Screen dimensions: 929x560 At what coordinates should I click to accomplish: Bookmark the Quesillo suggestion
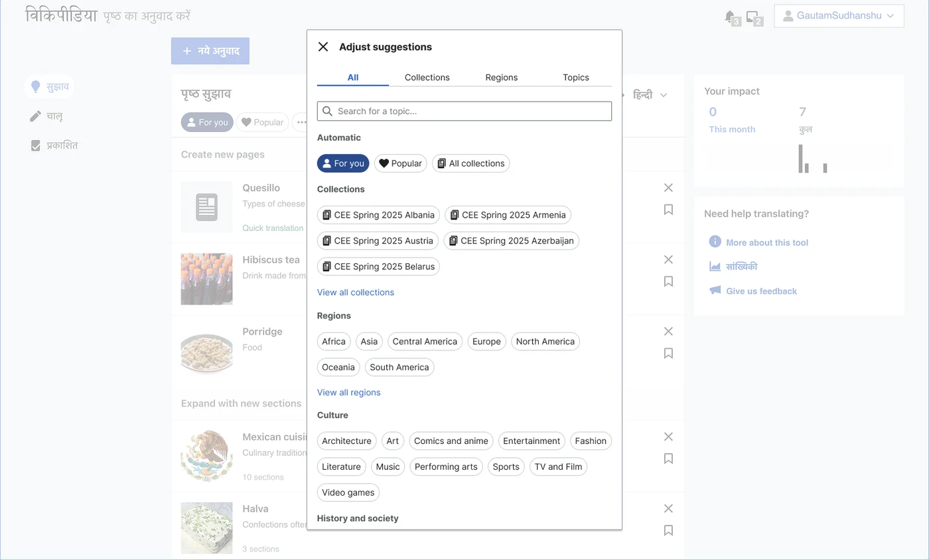point(668,210)
